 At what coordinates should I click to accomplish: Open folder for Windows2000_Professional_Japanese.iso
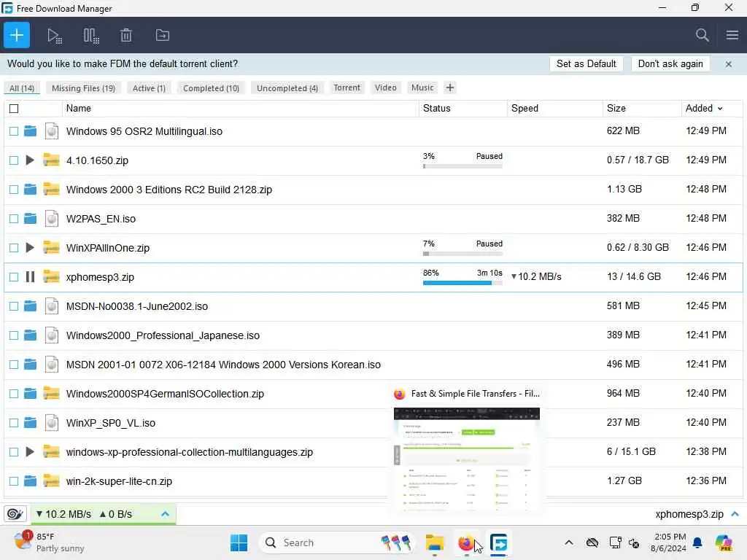click(30, 335)
